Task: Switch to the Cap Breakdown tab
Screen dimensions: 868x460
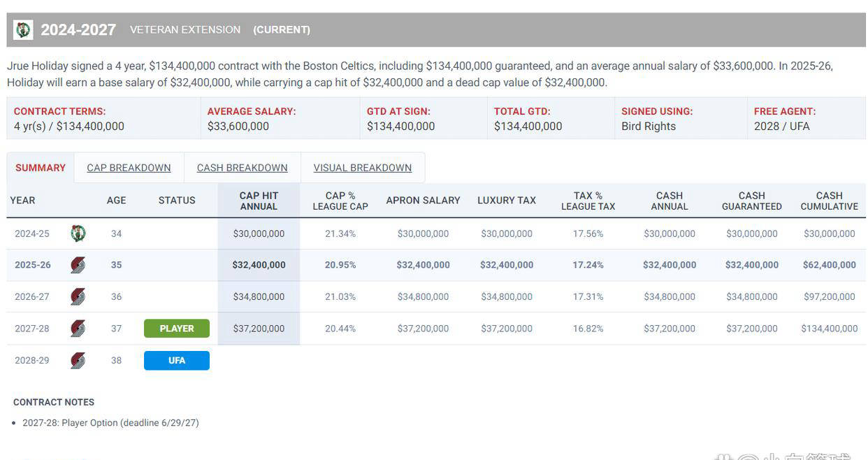Action: click(129, 168)
